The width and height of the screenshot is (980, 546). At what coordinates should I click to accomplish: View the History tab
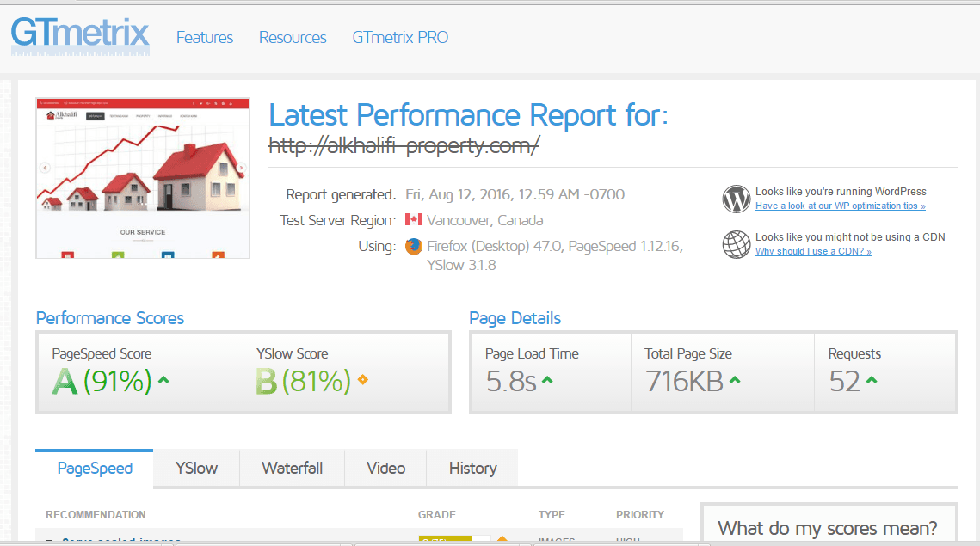coord(472,469)
